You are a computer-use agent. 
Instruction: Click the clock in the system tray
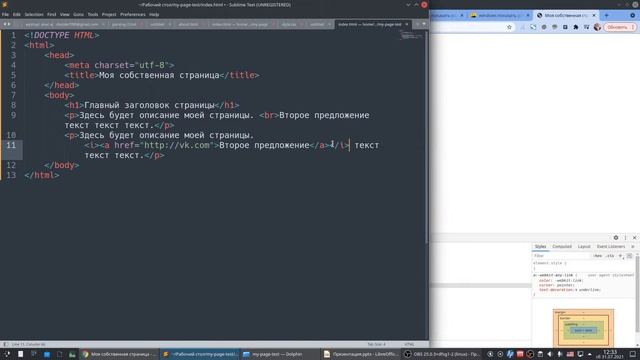[610, 354]
